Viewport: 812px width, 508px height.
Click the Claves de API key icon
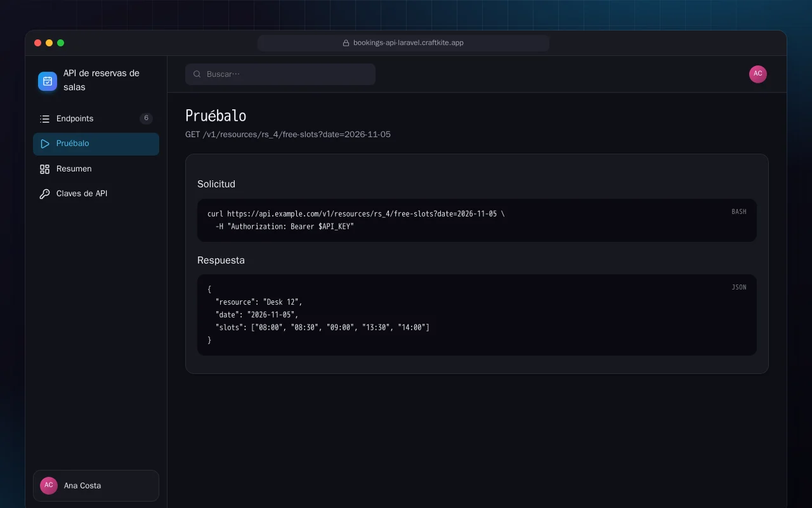pyautogui.click(x=44, y=194)
